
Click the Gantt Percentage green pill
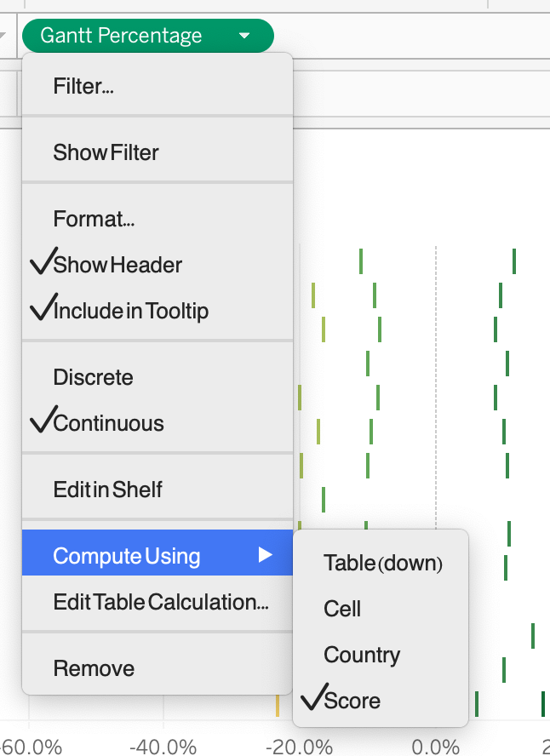point(121,36)
